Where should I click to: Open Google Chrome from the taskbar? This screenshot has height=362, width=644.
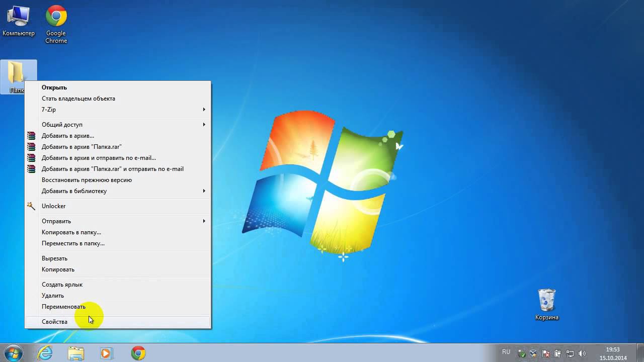tap(138, 353)
